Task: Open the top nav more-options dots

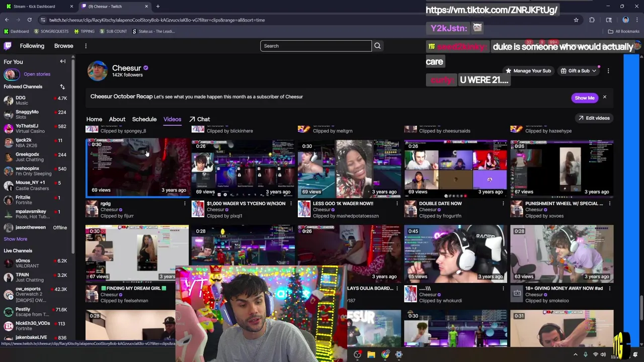Action: 86,46
